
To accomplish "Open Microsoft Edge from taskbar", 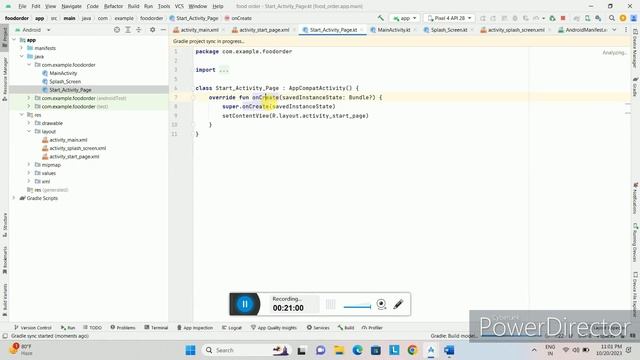I will pyautogui.click(x=358, y=350).
